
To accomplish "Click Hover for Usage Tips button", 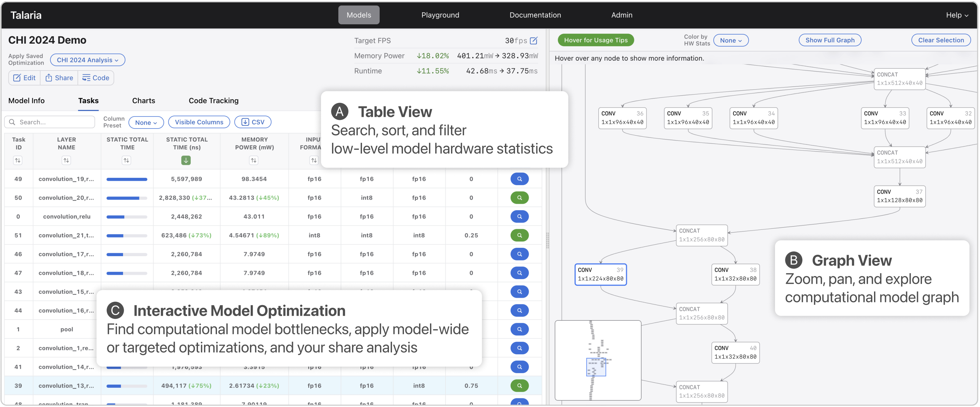I will pyautogui.click(x=596, y=40).
